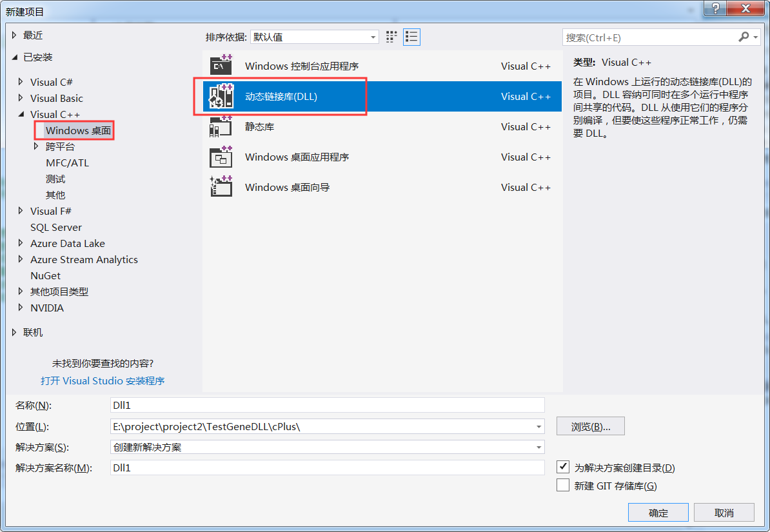Switch to small icons grid view
This screenshot has width=770, height=532.
pyautogui.click(x=391, y=37)
